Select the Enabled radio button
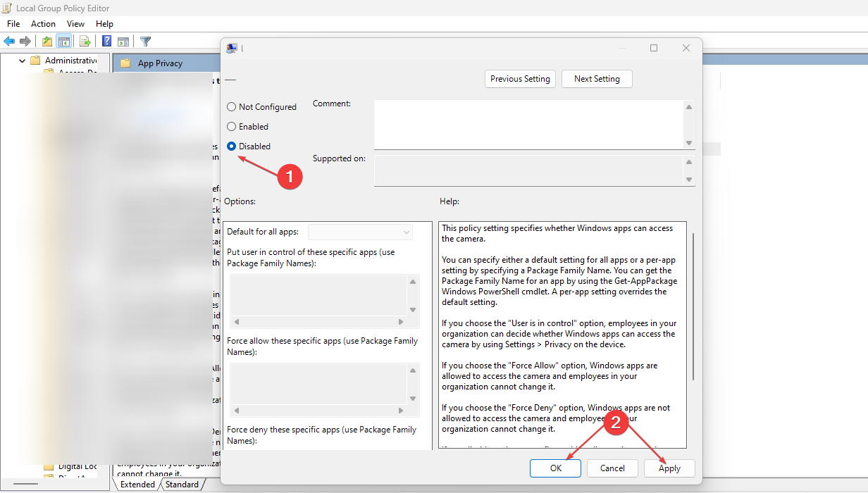Screen dimensions: 868x493 pos(231,127)
